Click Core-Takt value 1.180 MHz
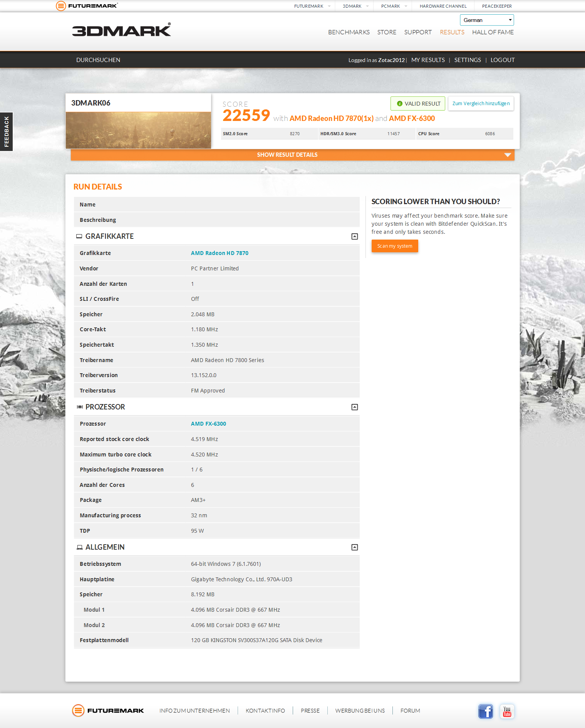 pyautogui.click(x=204, y=329)
